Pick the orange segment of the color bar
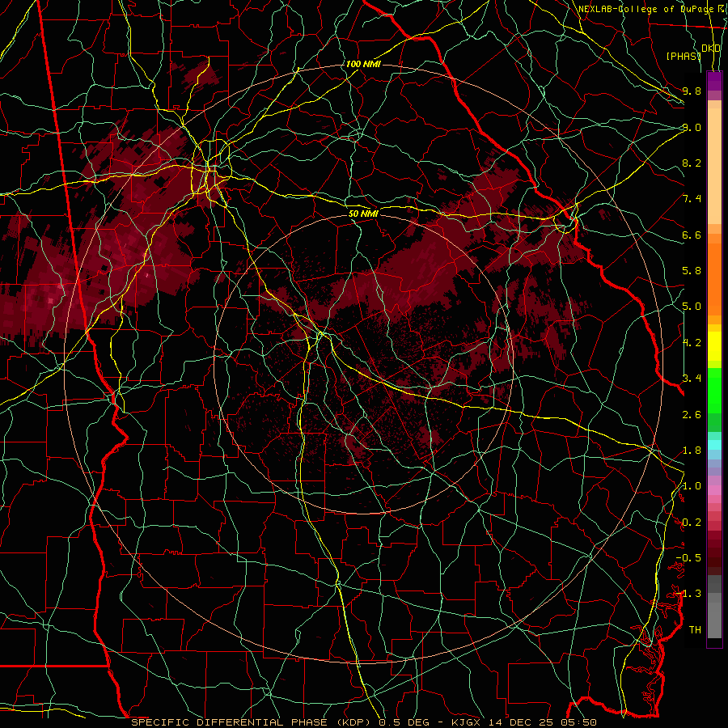This screenshot has height=728, width=728. click(714, 278)
